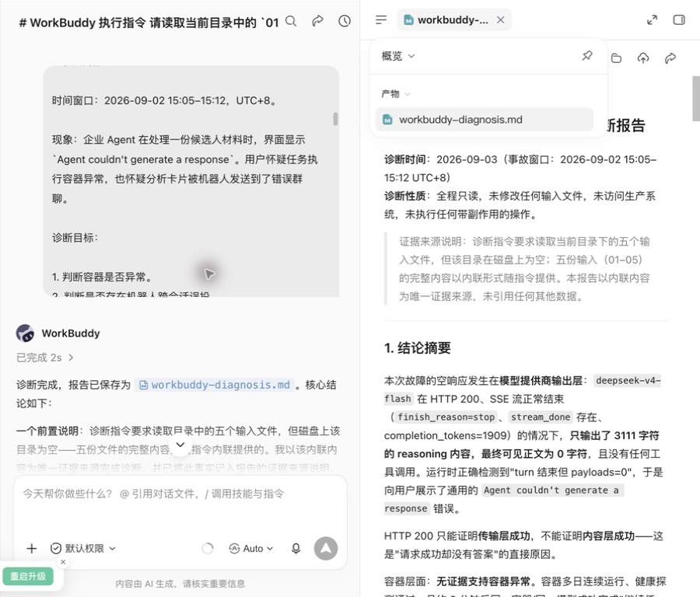Click the 重启升级 button

tap(28, 576)
